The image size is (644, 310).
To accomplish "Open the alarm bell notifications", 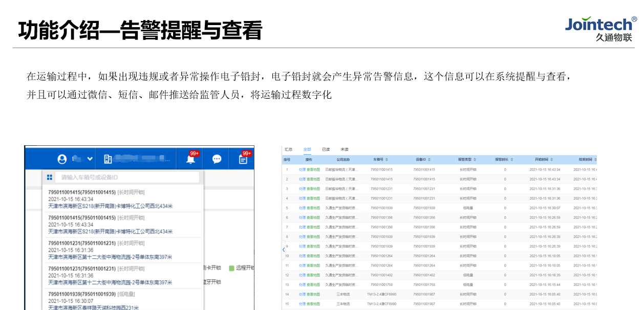I will (x=191, y=159).
